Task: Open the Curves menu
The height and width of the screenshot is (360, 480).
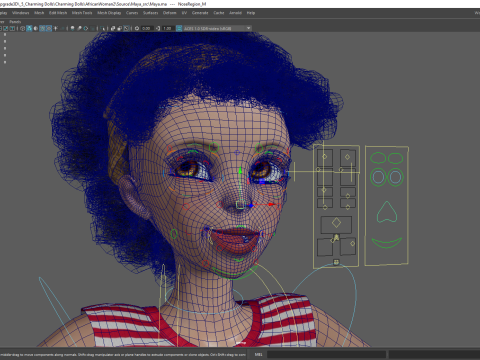Action: [x=132, y=13]
